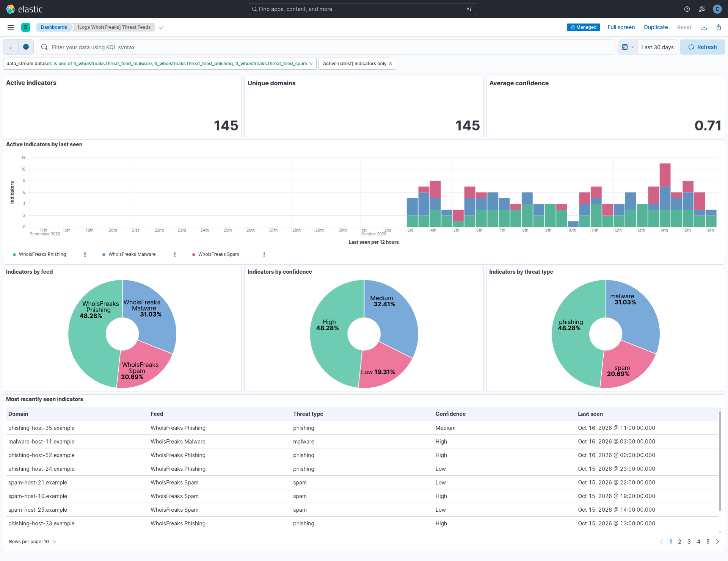The height and width of the screenshot is (561, 728).
Task: Click the Unique domains 145 value
Action: (x=468, y=125)
